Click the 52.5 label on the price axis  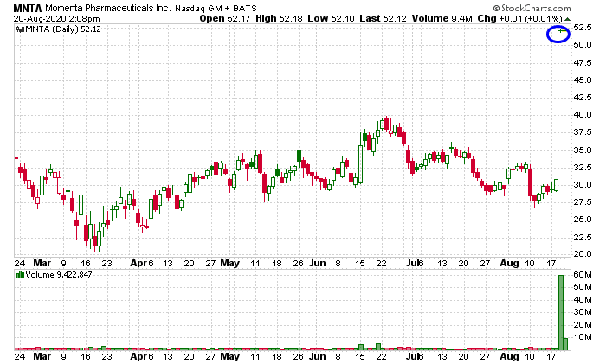[583, 28]
